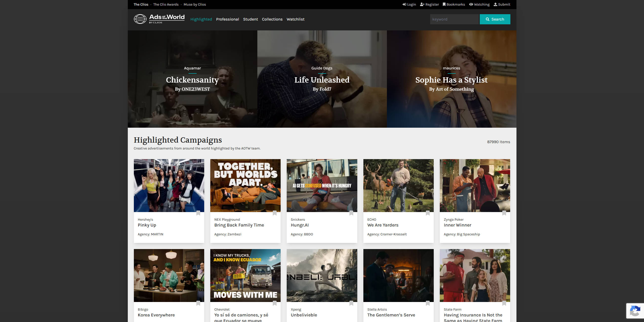The height and width of the screenshot is (322, 644).
Task: Open the Student section
Action: click(251, 19)
